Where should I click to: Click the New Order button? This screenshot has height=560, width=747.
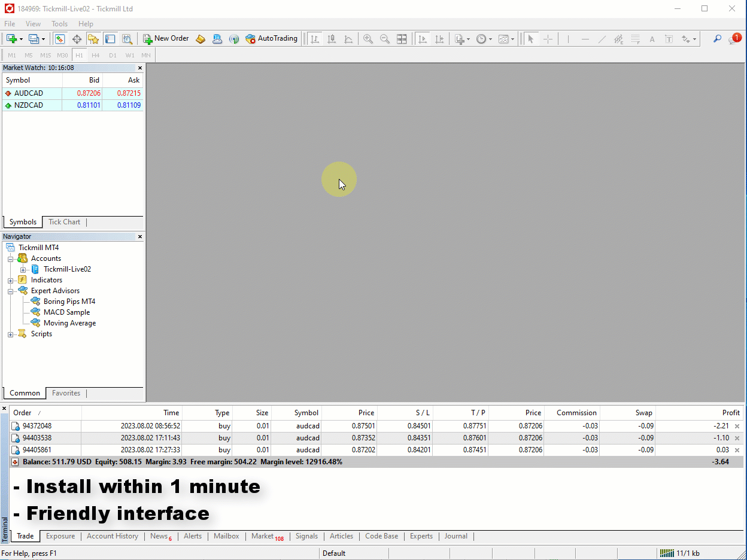[166, 39]
